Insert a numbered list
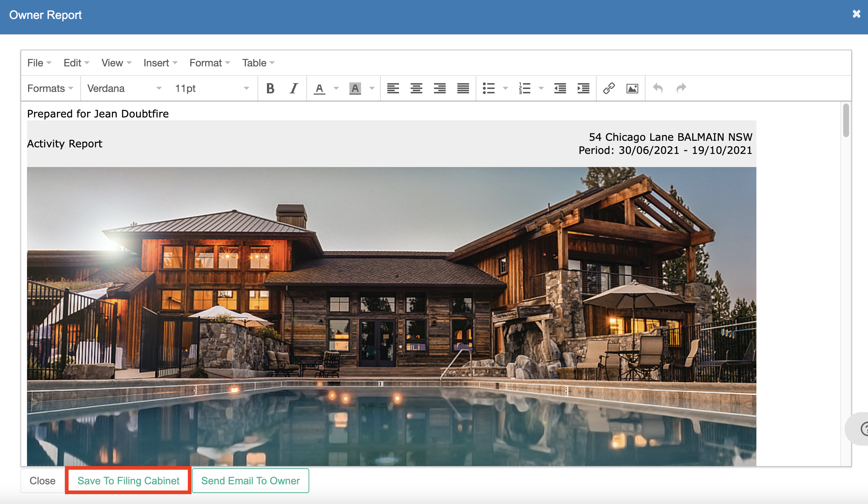868x504 pixels. point(524,88)
